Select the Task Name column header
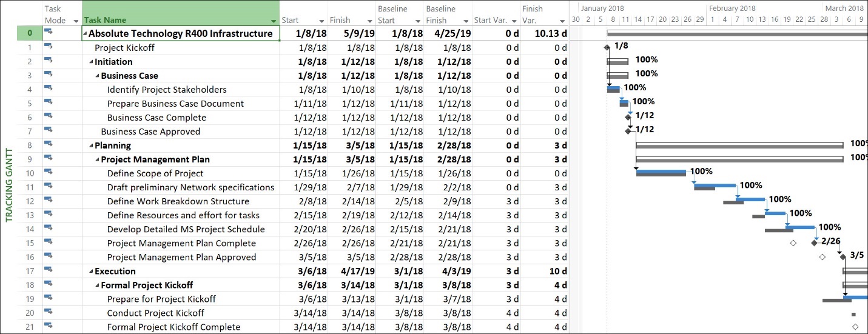868x334 pixels. [180, 13]
